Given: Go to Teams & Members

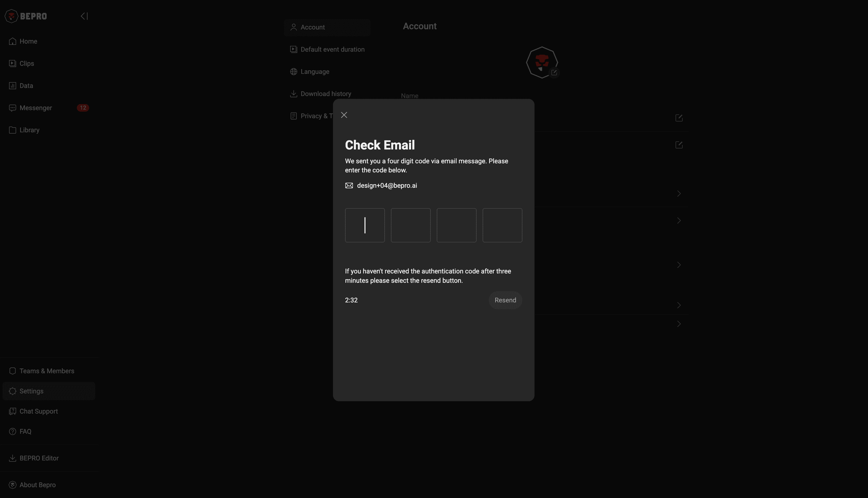Looking at the screenshot, I should (47, 371).
